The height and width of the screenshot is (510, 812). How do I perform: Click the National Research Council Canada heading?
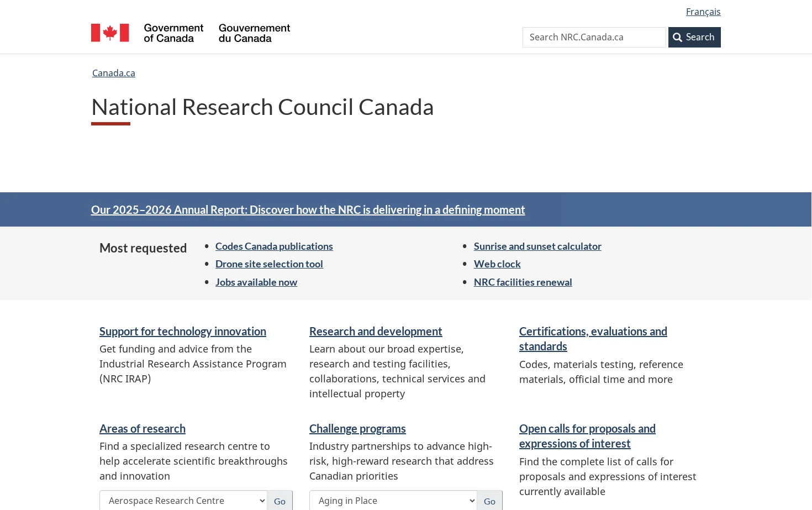pos(262,107)
